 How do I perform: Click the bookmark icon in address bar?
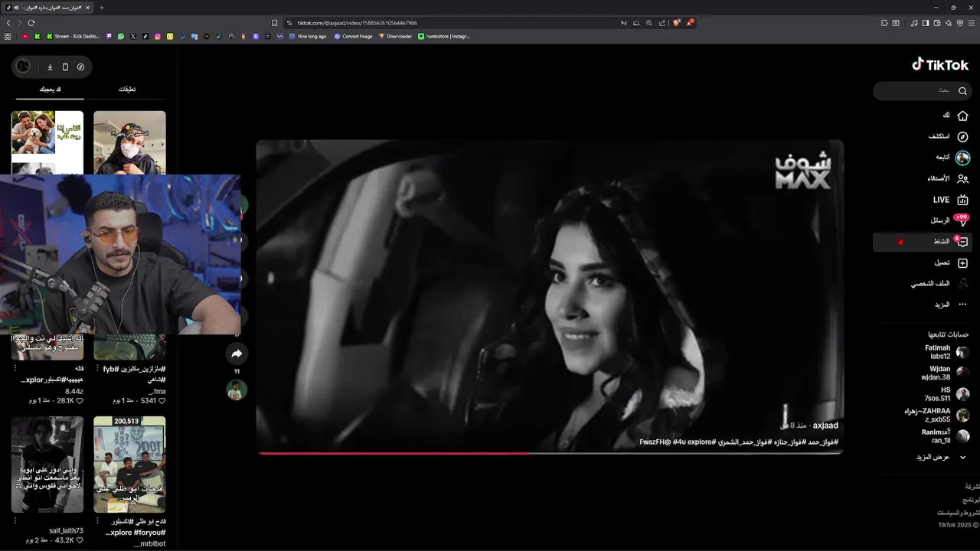[x=275, y=23]
